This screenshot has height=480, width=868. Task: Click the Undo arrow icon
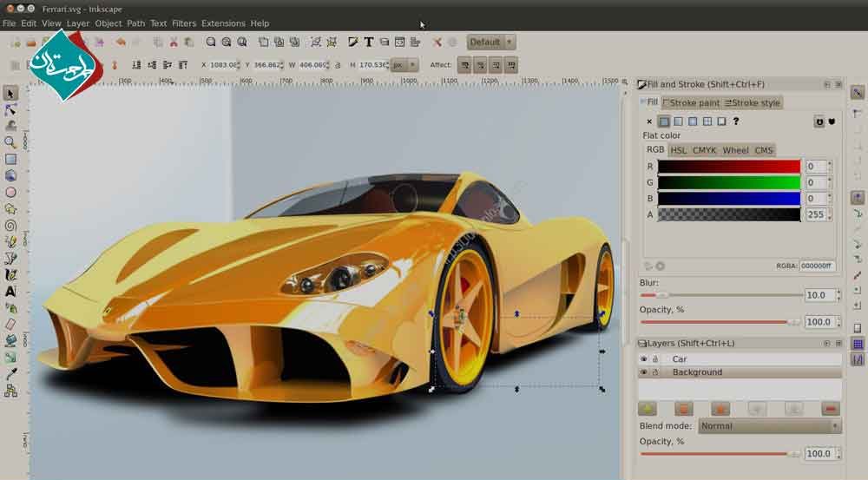(x=120, y=42)
